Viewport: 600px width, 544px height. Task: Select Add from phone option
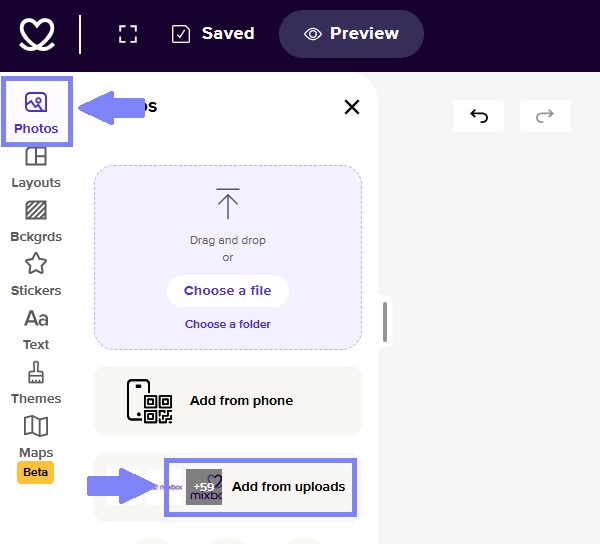pyautogui.click(x=228, y=401)
